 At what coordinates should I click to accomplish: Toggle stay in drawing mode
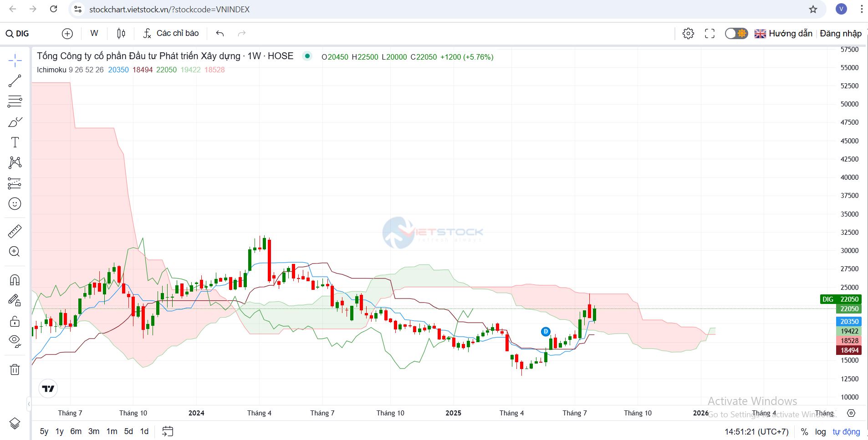[15, 300]
